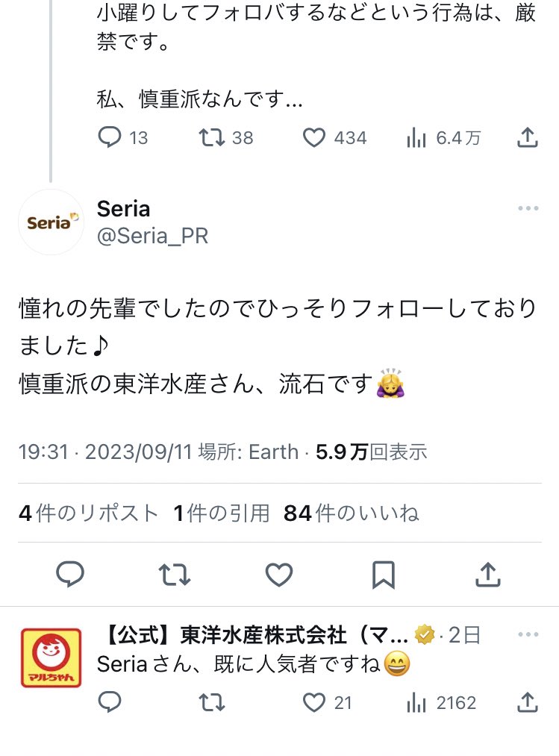
Task: Open Seria profile avatar
Action: [51, 222]
